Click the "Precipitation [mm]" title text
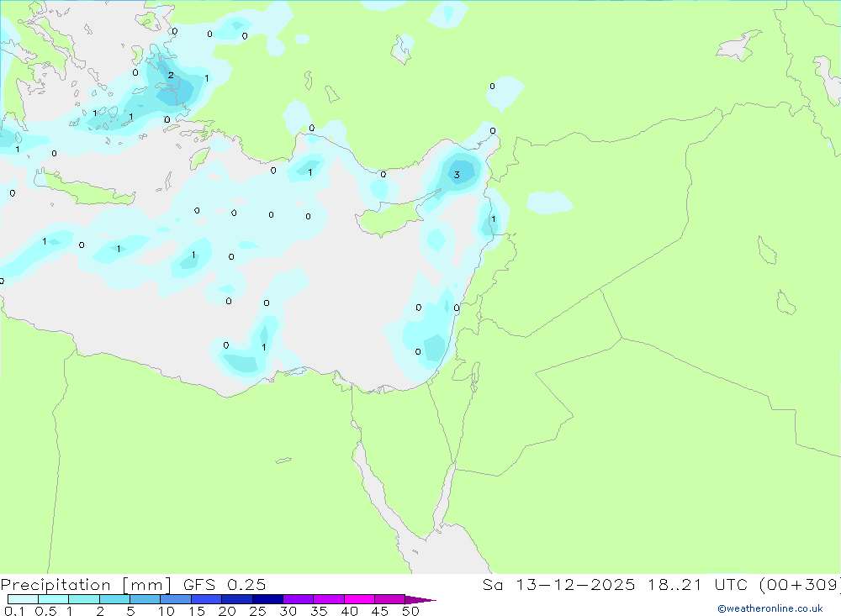The width and height of the screenshot is (841, 616). click(x=86, y=585)
